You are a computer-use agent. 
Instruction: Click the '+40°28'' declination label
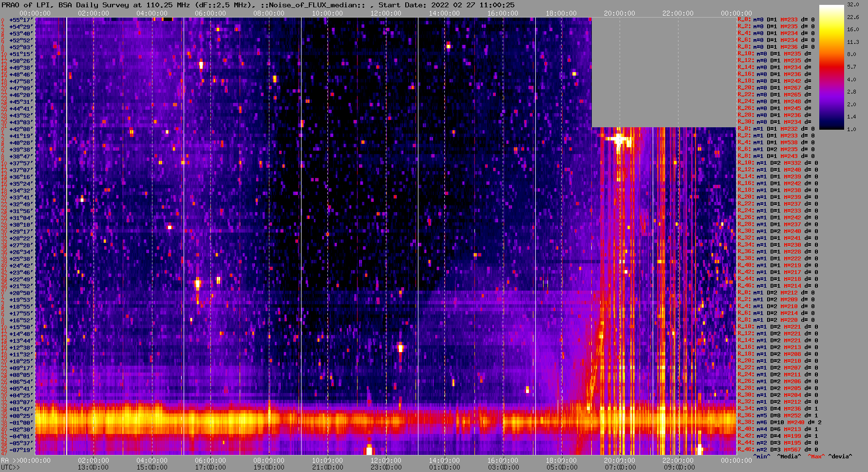pyautogui.click(x=20, y=142)
